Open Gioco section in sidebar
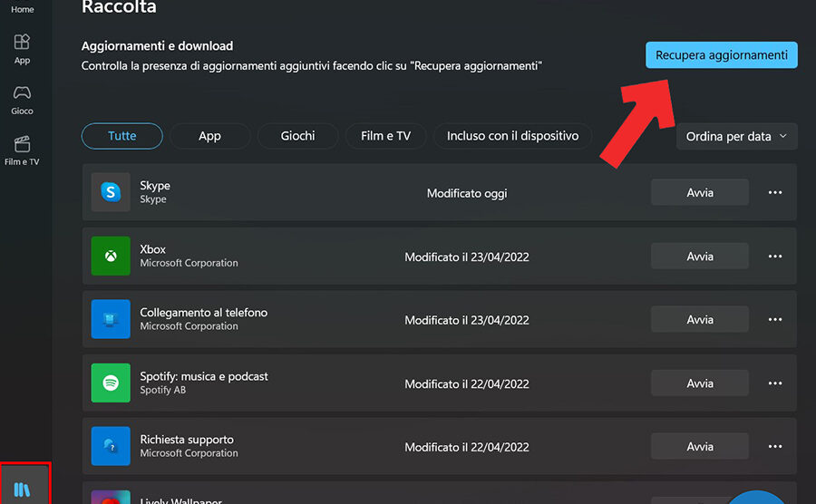 pos(23,100)
